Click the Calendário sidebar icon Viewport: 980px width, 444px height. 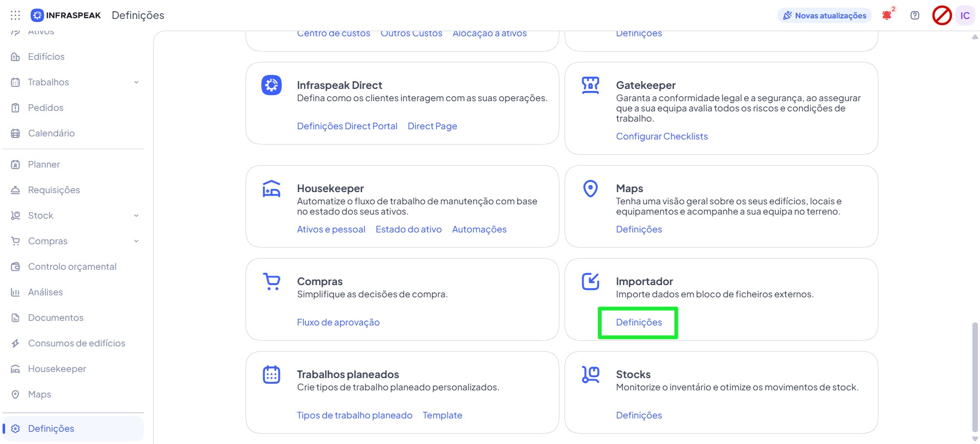[x=15, y=133]
